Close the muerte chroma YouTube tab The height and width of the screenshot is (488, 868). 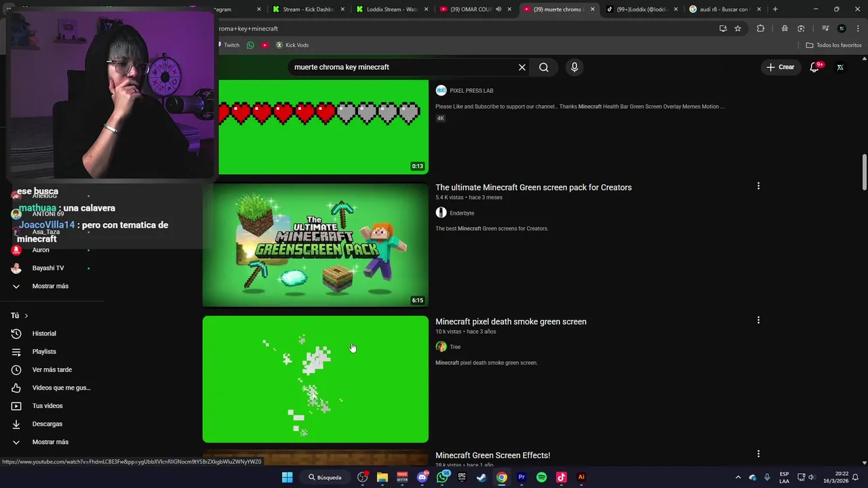pyautogui.click(x=593, y=9)
